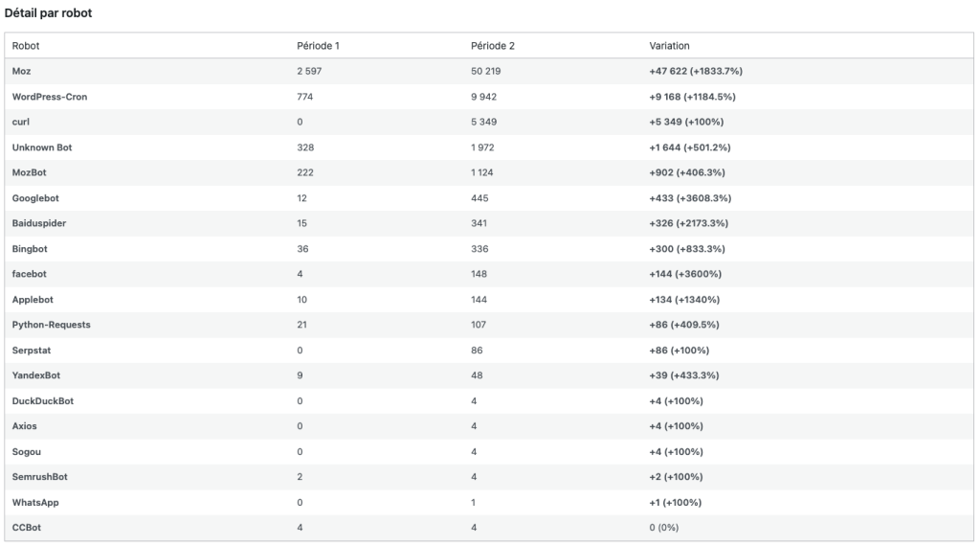The height and width of the screenshot is (545, 980).
Task: Select the DuckDuckBot row name
Action: (42, 401)
